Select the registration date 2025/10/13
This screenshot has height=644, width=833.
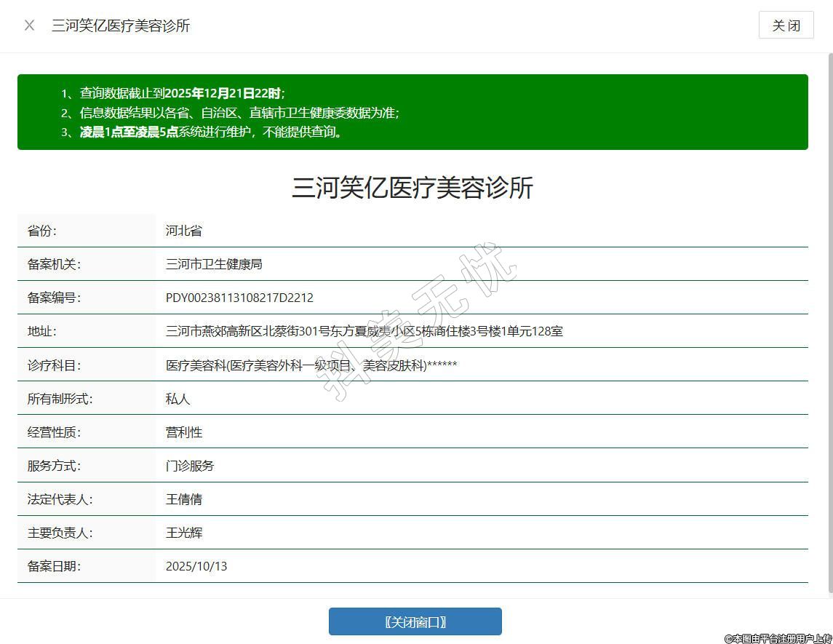click(196, 566)
